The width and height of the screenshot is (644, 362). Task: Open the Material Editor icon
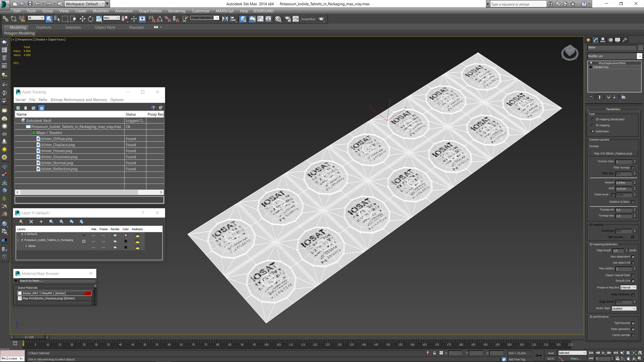tap(278, 19)
